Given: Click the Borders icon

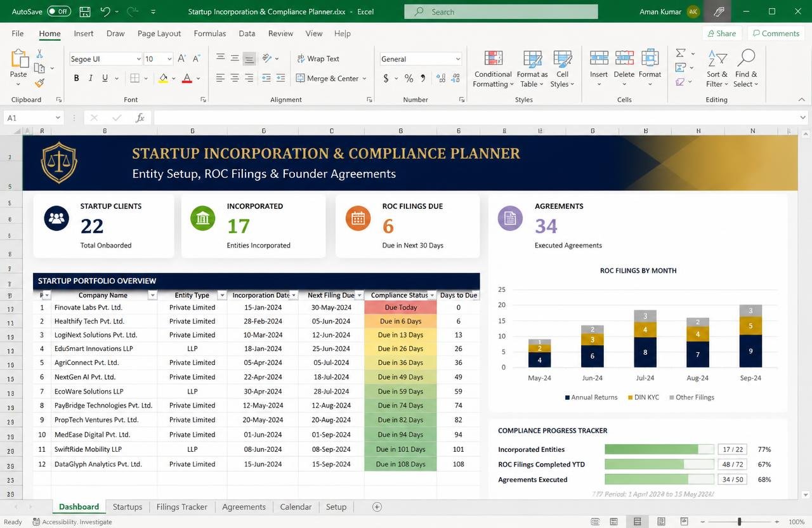Looking at the screenshot, I should tap(134, 78).
